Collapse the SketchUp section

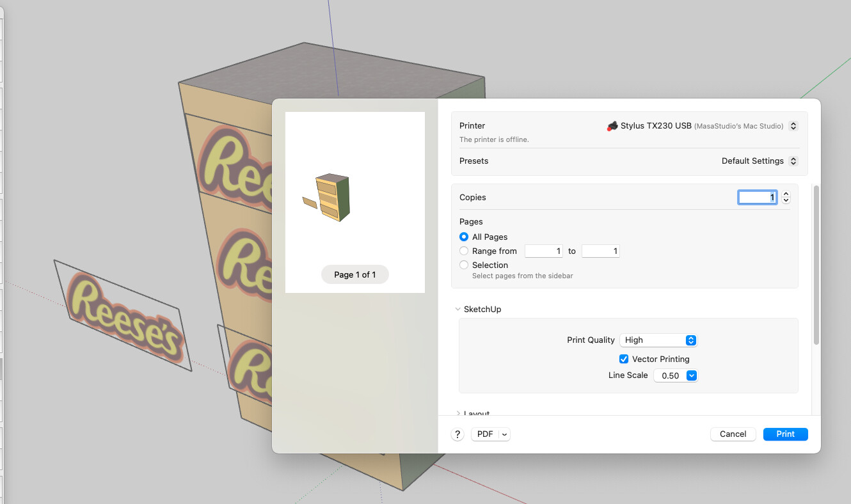coord(457,309)
